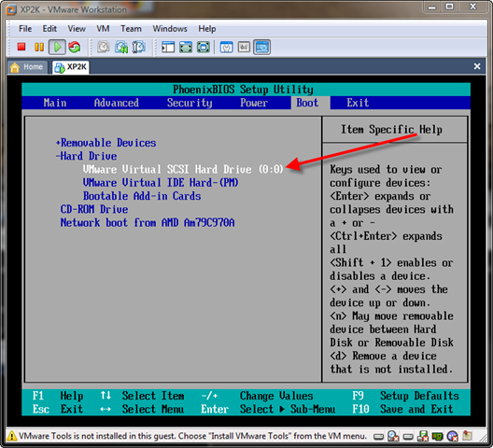Click the Esc Exit legend text
This screenshot has height=448, width=493.
[x=58, y=409]
